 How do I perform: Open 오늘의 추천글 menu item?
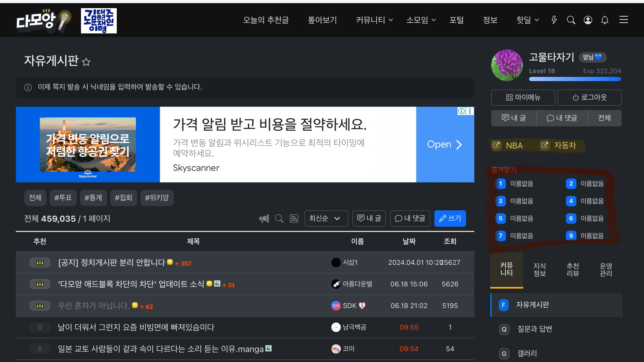[x=266, y=20]
